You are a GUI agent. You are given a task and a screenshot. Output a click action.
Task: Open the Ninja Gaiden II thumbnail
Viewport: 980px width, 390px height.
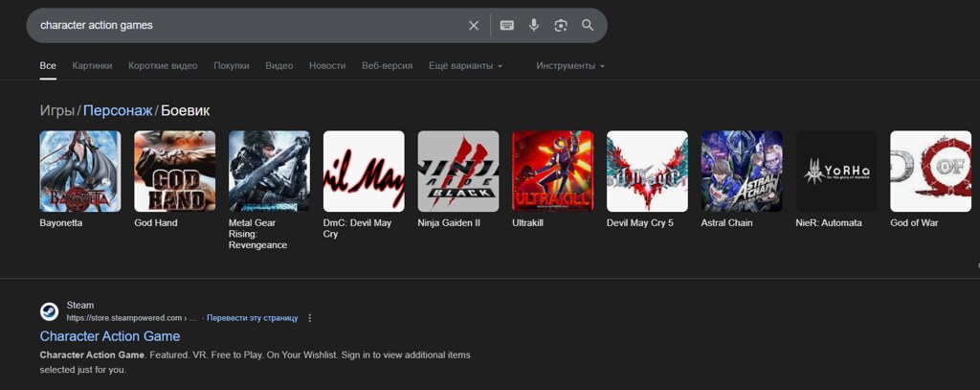click(458, 171)
